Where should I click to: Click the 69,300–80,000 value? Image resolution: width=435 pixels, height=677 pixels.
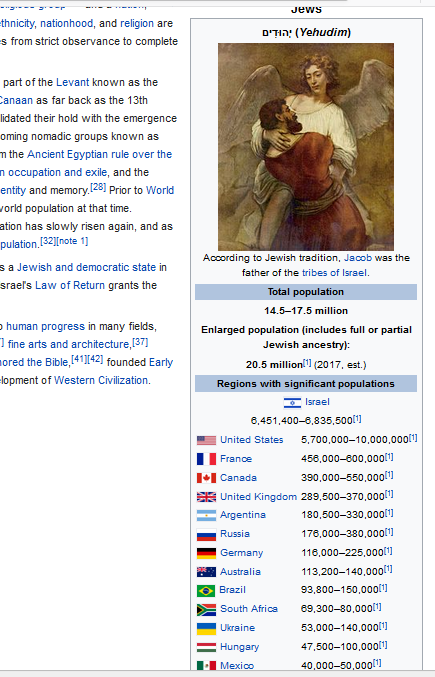coord(337,609)
